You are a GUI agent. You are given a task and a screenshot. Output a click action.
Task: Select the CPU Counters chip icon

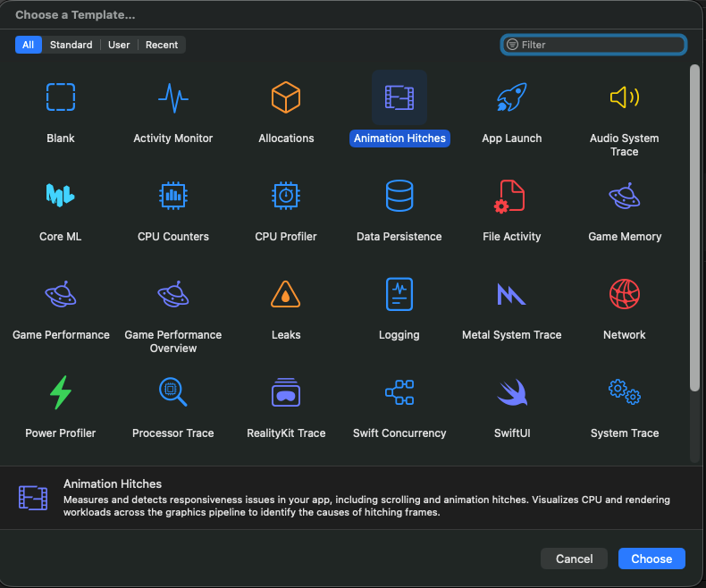172,196
